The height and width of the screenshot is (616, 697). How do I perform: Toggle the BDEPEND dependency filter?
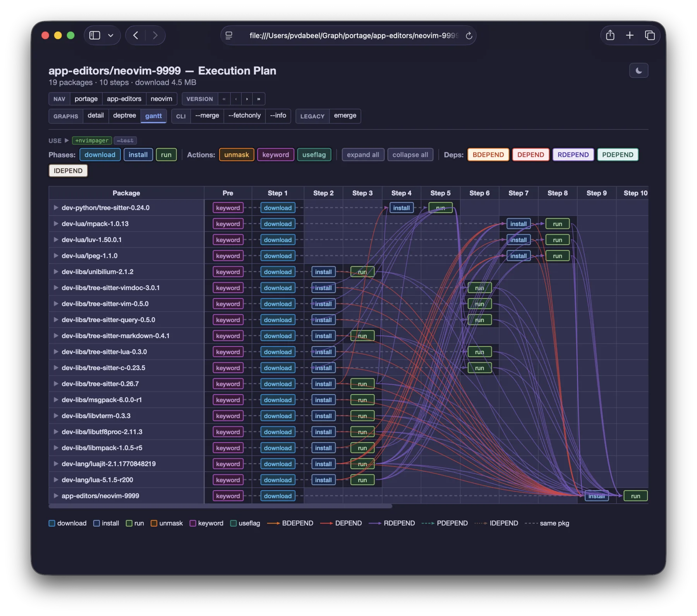[x=488, y=155]
